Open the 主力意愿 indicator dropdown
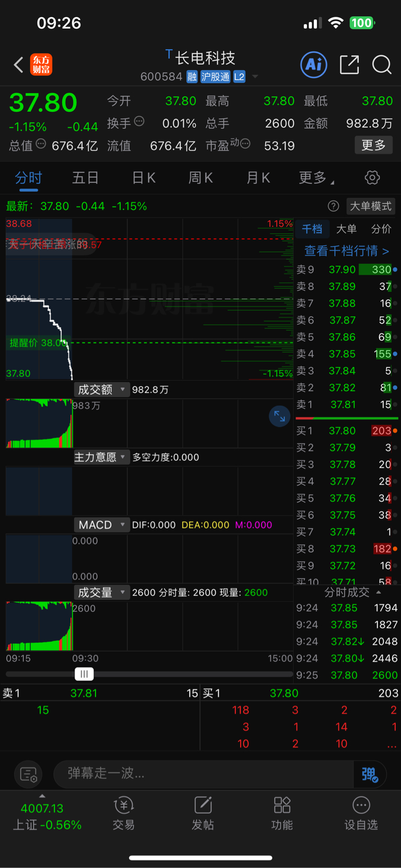Viewport: 401px width, 868px height. pyautogui.click(x=101, y=457)
